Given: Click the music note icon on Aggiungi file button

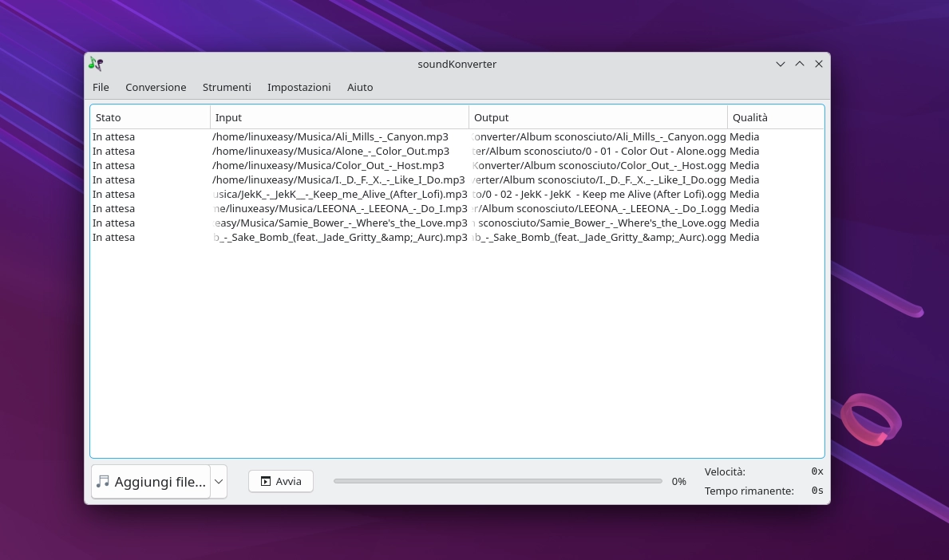Looking at the screenshot, I should tap(103, 481).
